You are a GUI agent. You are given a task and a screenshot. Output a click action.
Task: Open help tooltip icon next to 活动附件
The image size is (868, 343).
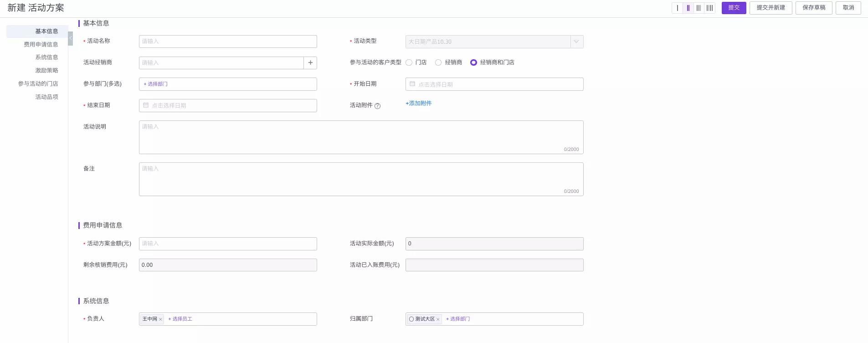pos(377,106)
